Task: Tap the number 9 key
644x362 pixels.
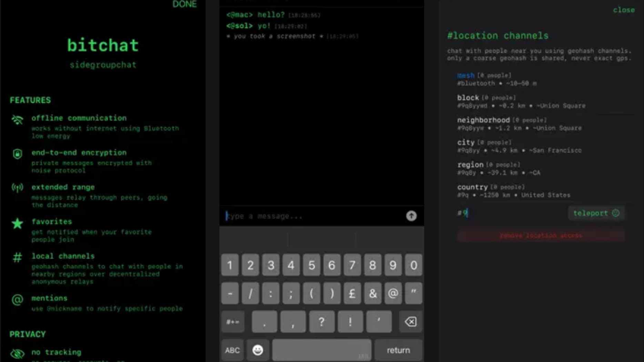Action: (393, 265)
